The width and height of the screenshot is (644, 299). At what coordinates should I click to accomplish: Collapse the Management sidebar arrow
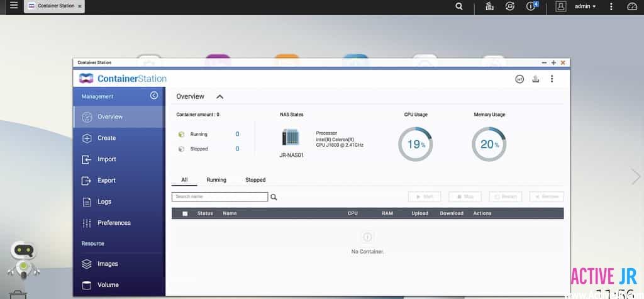click(154, 96)
